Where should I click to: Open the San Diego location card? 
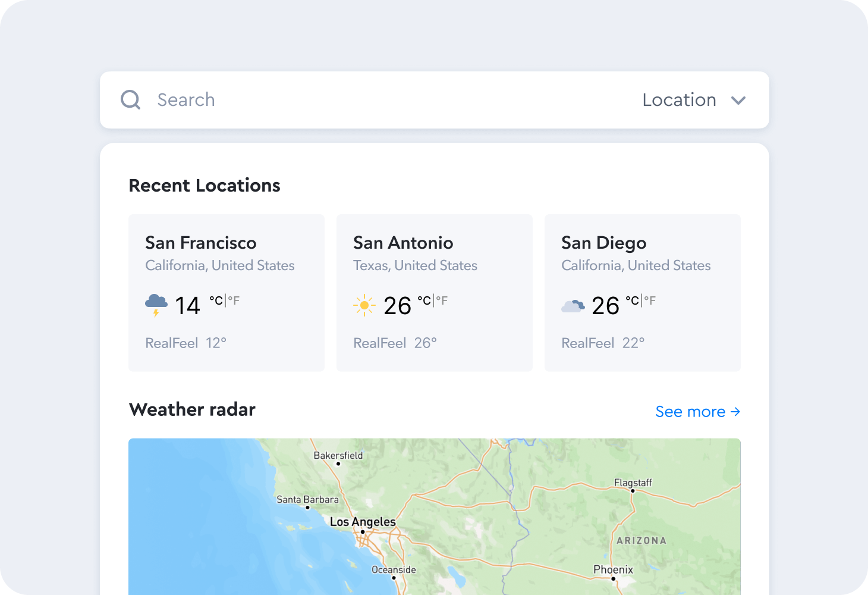[642, 293]
